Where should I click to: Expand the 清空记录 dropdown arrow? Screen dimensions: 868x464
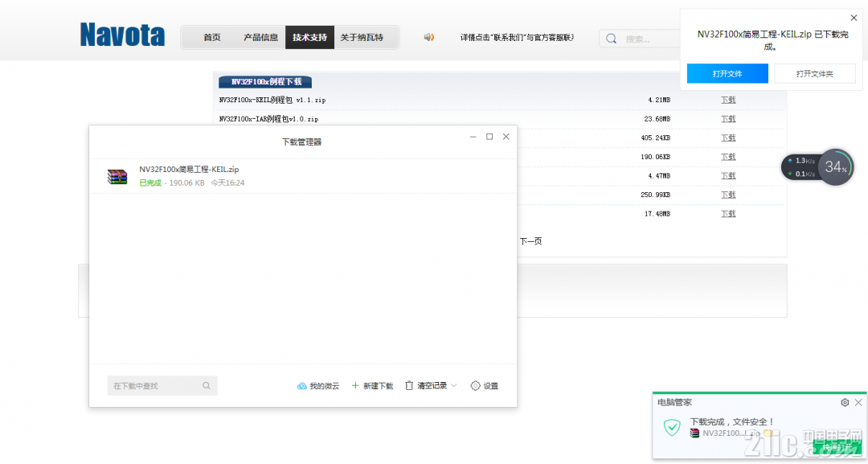click(454, 386)
